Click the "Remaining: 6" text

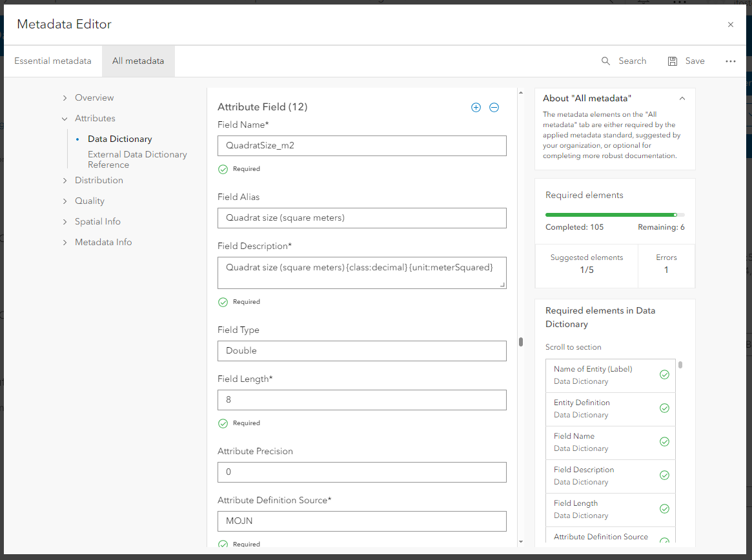tap(661, 227)
